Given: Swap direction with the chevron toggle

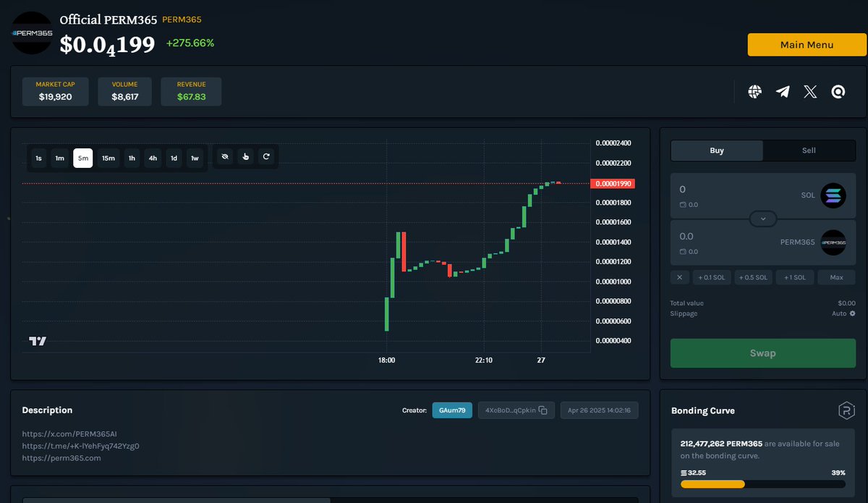Looking at the screenshot, I should 763,218.
